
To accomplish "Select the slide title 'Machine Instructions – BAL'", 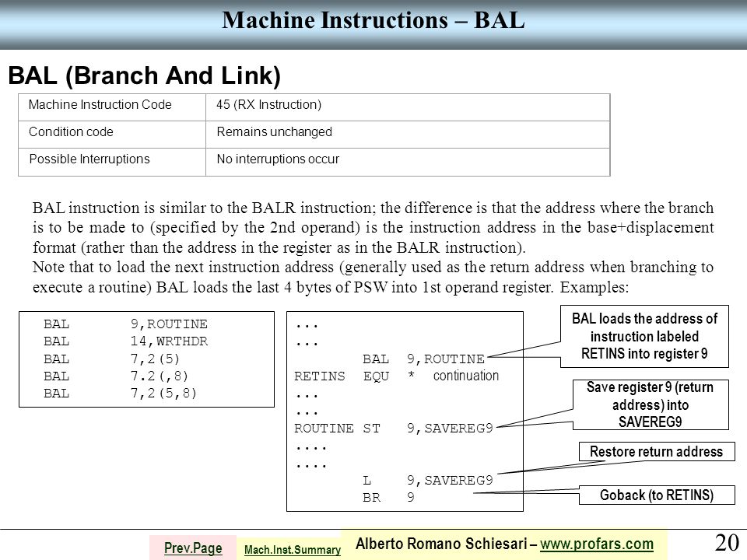I will [373, 20].
